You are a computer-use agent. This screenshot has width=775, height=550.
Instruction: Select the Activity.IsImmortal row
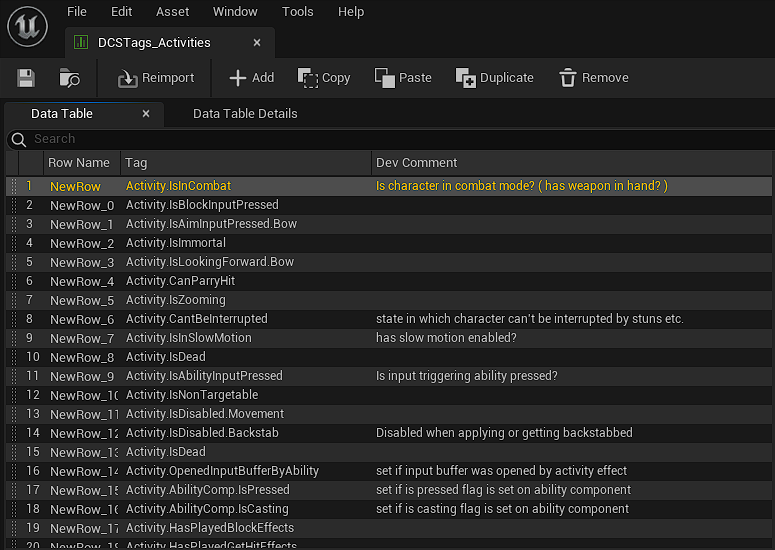click(176, 243)
